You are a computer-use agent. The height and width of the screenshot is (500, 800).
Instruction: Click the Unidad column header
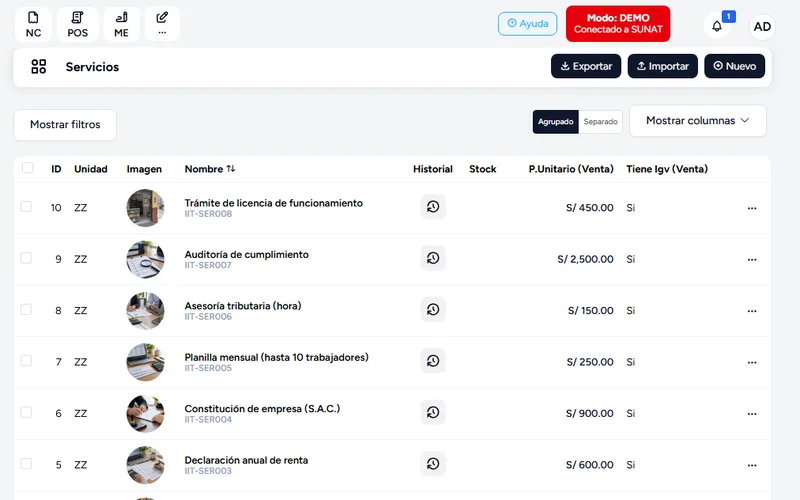(x=91, y=169)
